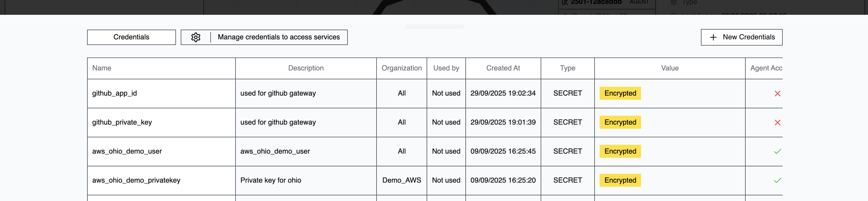Click the plus icon in New Credentials
The image size is (868, 201).
713,37
